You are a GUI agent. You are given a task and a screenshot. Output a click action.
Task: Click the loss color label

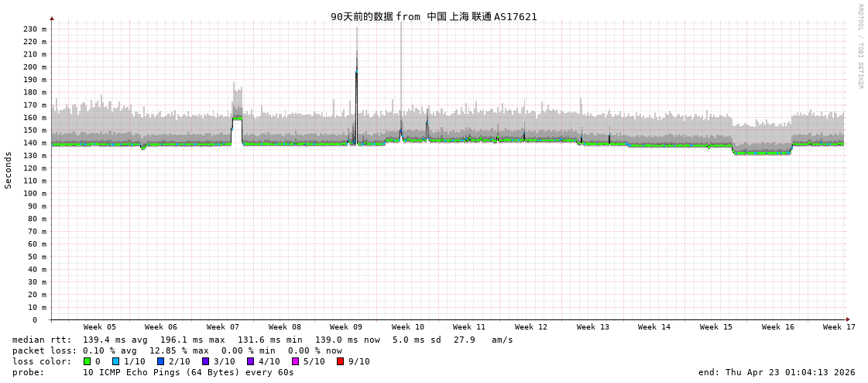42,362
